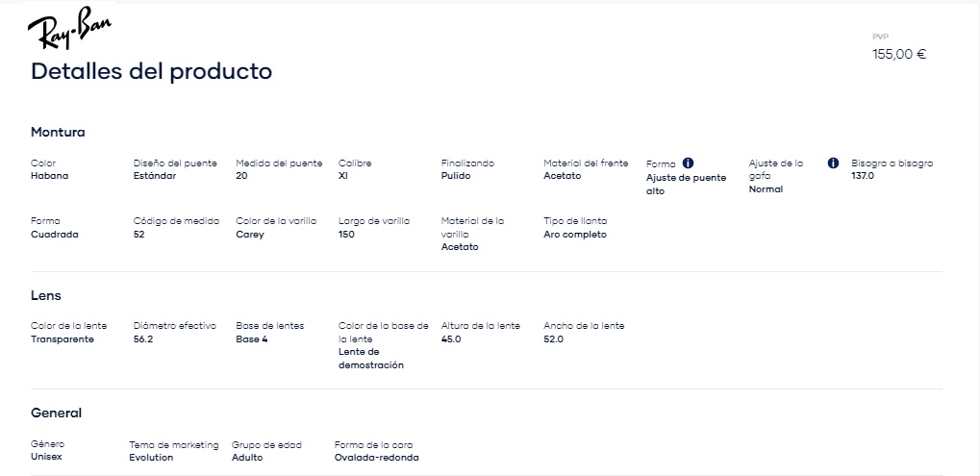The width and height of the screenshot is (980, 476).
Task: Click the 155,00 € price
Action: (x=899, y=55)
